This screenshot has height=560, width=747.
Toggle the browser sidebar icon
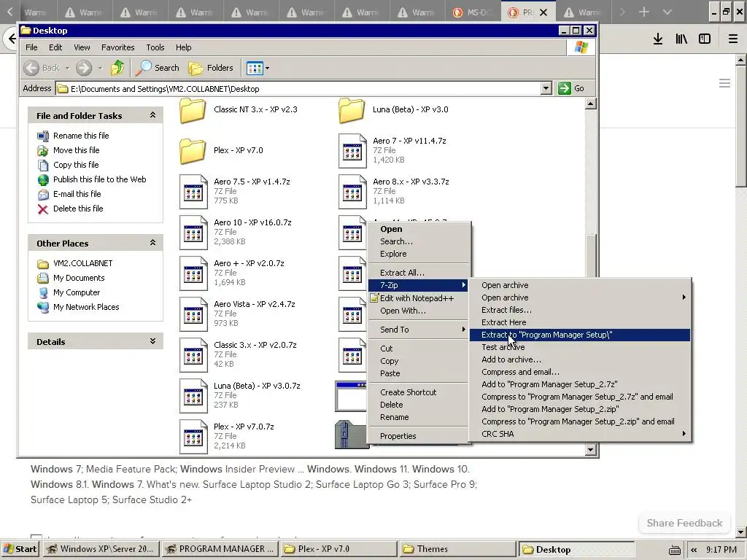coord(705,39)
